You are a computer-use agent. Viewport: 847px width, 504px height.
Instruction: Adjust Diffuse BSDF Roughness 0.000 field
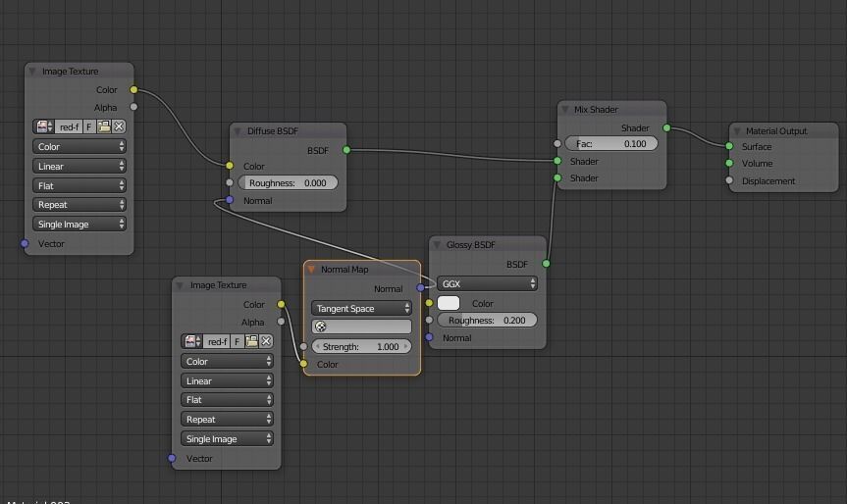(288, 183)
